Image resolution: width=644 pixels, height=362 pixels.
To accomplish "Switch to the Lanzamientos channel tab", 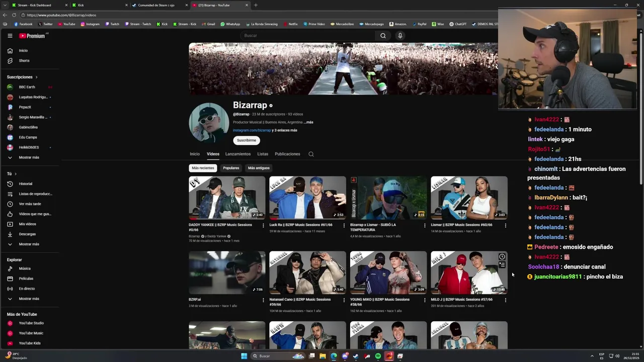I will [x=238, y=154].
